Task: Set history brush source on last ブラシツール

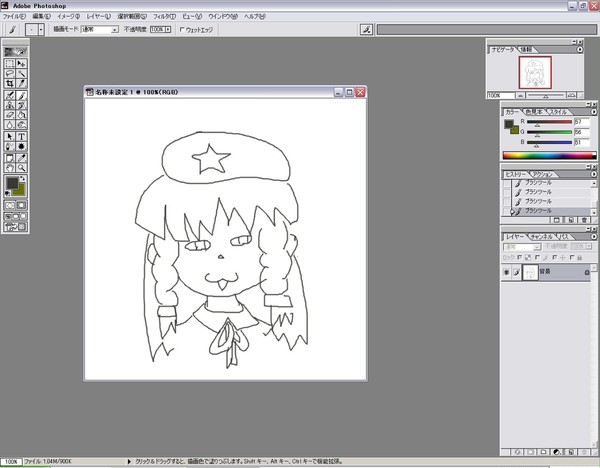Action: [506, 211]
